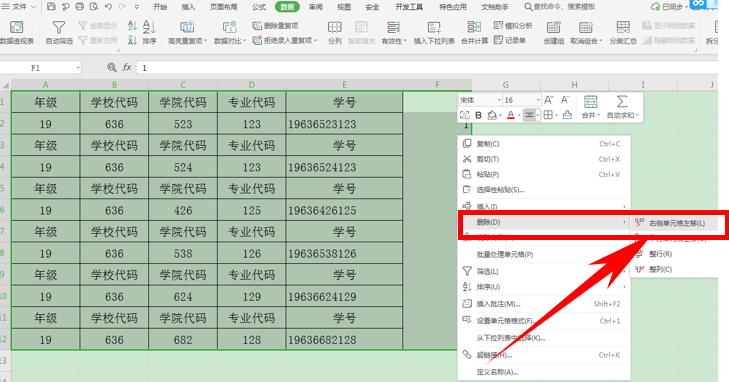Viewport: 729px width, 382px height.
Task: Open the borders dropdown in mini toolbar
Action: pos(556,115)
